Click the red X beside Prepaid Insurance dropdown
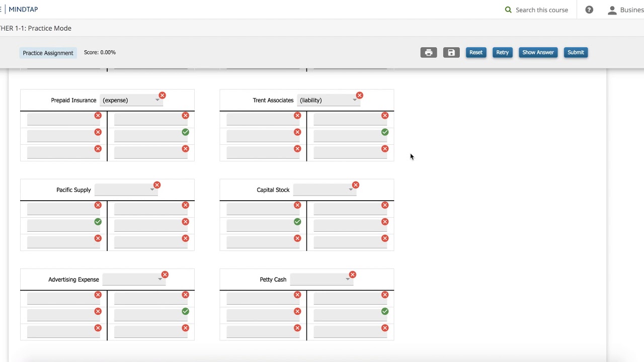 point(162,96)
